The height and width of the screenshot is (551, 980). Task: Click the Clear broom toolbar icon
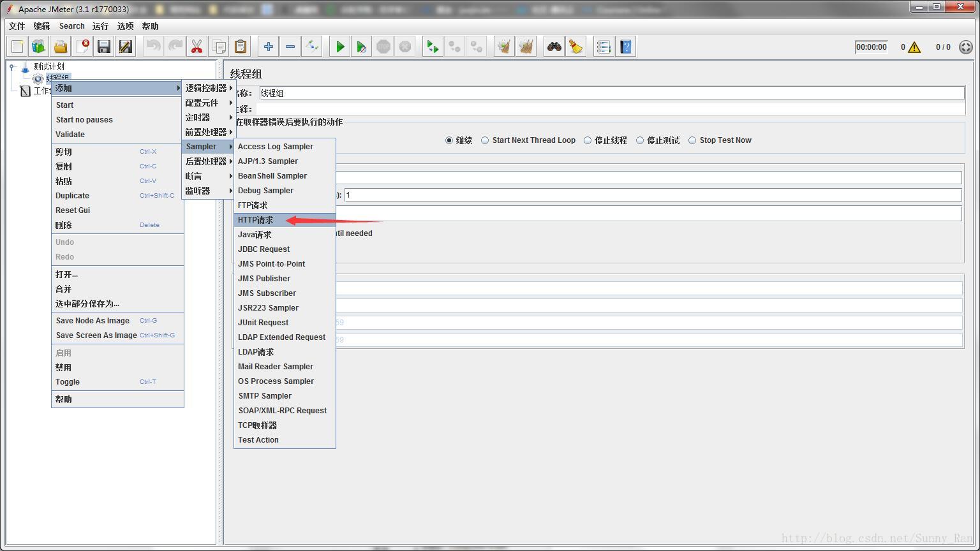coord(504,47)
